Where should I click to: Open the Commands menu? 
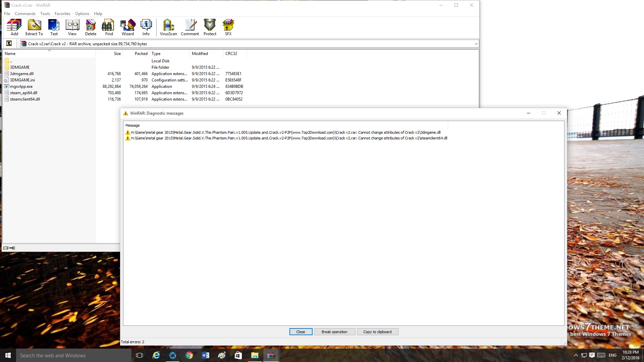pyautogui.click(x=25, y=14)
